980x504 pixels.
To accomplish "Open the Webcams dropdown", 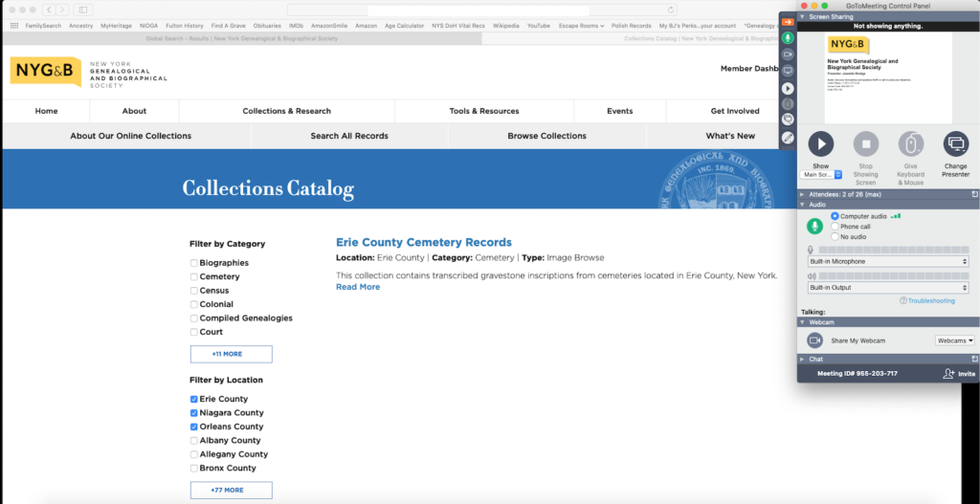I will click(x=955, y=341).
